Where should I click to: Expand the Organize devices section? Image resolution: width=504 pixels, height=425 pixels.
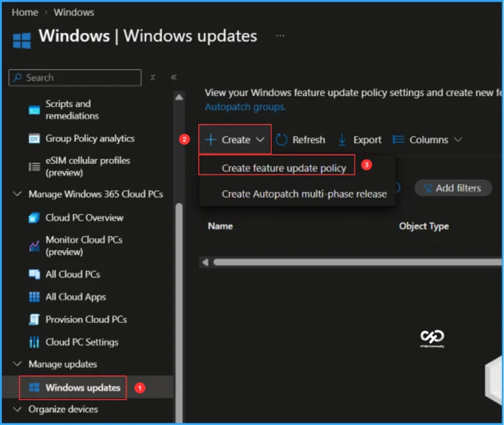[17, 409]
